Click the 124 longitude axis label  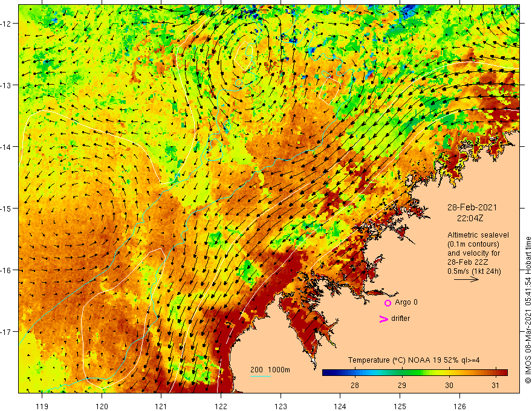340,406
